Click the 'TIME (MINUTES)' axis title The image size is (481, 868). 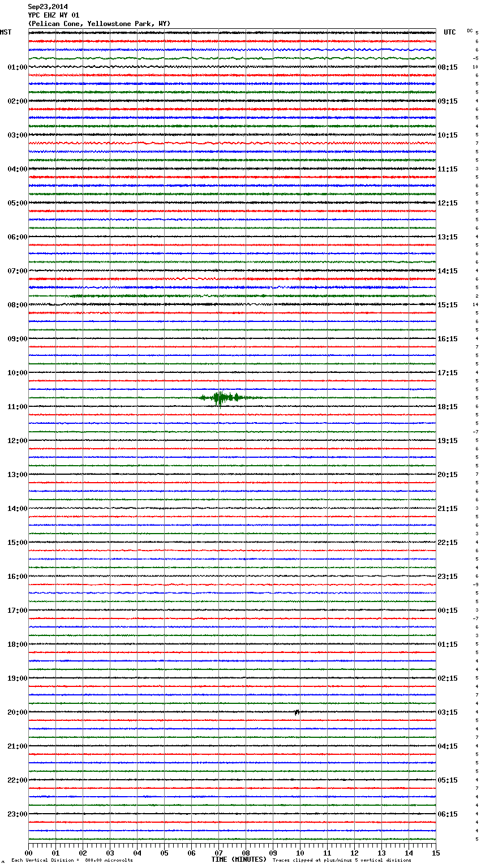(x=239, y=860)
